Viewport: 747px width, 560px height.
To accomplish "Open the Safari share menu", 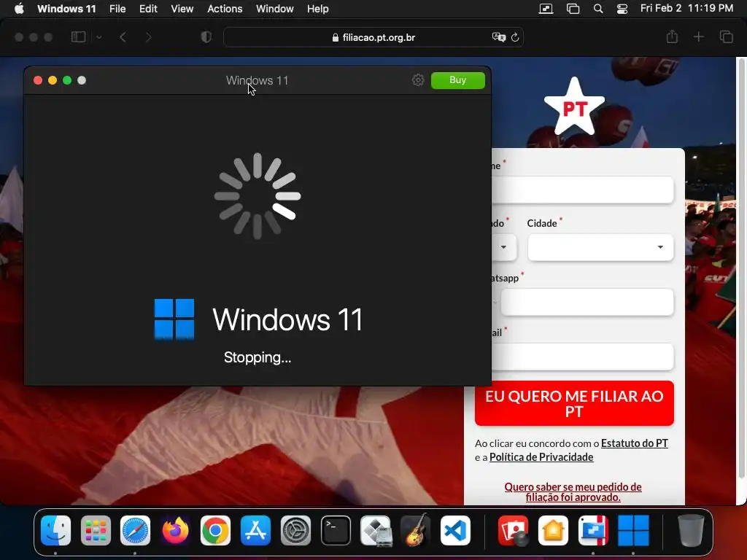I will click(672, 36).
